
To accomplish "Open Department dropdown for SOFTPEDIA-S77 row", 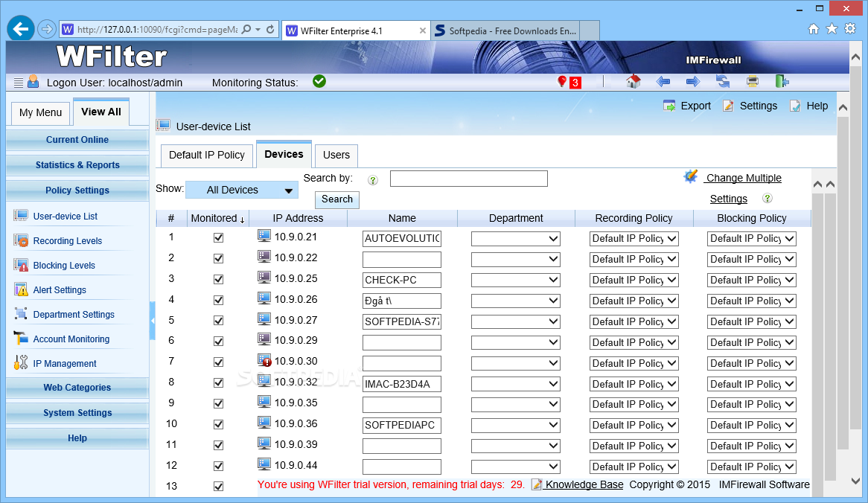I will pyautogui.click(x=515, y=321).
